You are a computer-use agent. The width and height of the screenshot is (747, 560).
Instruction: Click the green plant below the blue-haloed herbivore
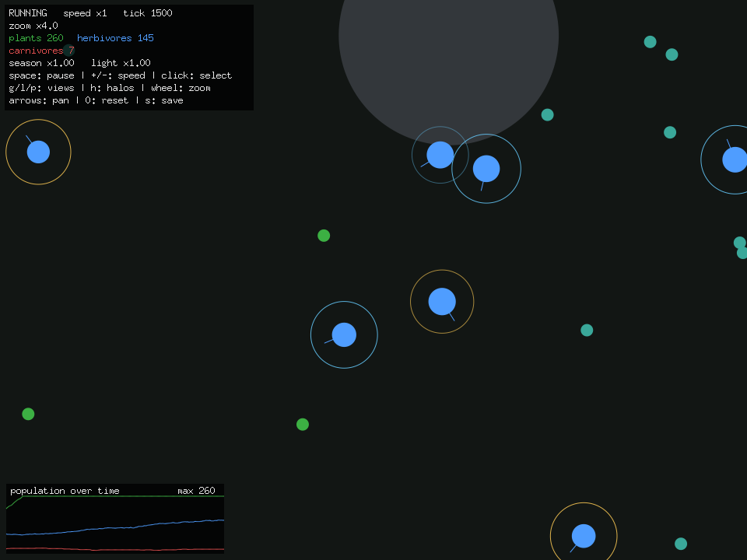click(x=303, y=425)
